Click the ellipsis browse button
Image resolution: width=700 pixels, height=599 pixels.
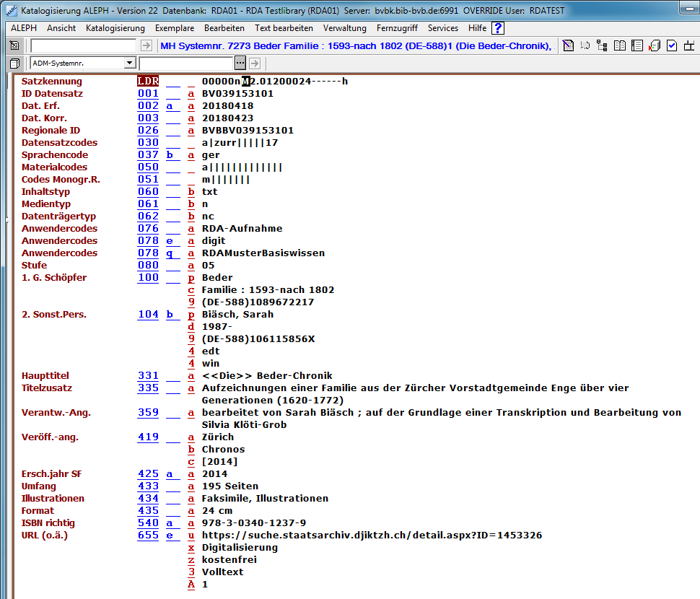[x=240, y=64]
